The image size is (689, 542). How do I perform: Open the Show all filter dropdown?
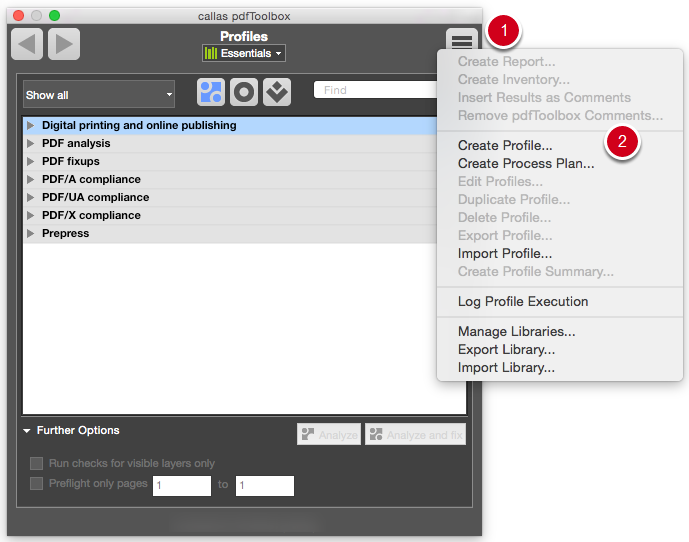click(x=99, y=94)
